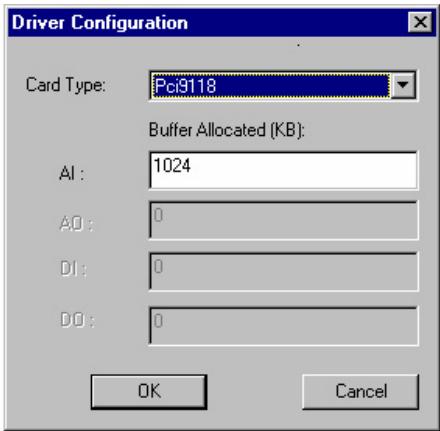Confirm settings with the OK button
The image size is (440, 431).
click(x=149, y=392)
